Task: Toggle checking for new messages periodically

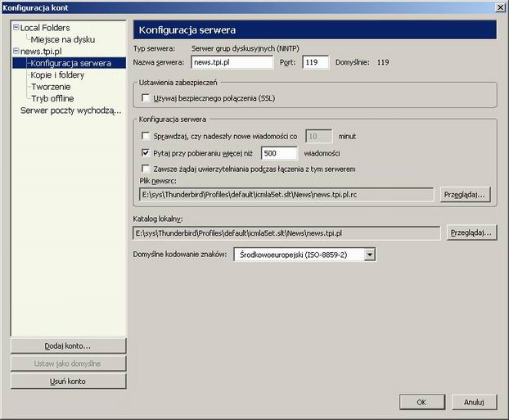Action: coord(146,136)
